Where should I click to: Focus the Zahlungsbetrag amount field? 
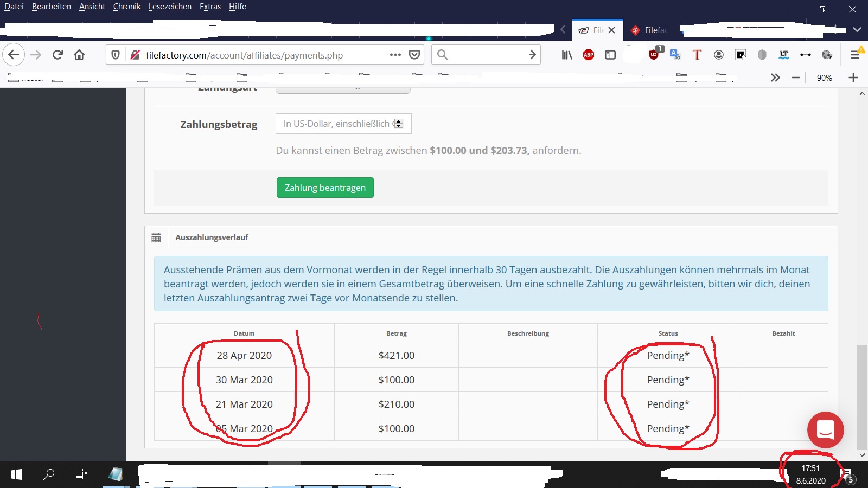pos(343,124)
